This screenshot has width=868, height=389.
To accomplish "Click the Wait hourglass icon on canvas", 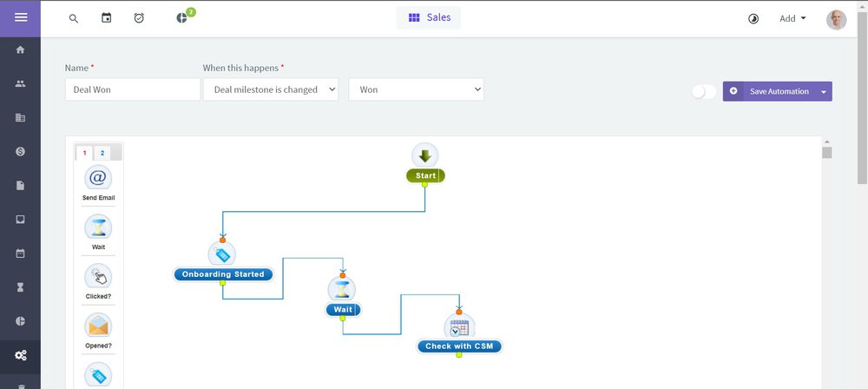I will 342,289.
